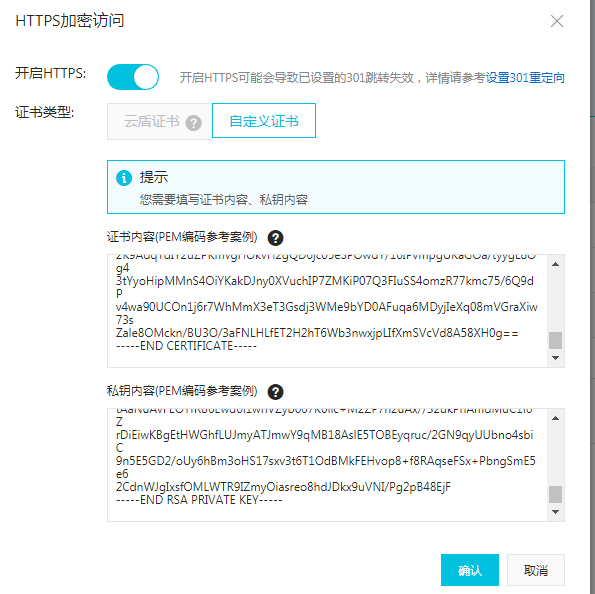
Task: Open help icon next to 私钥内容
Action: point(275,392)
